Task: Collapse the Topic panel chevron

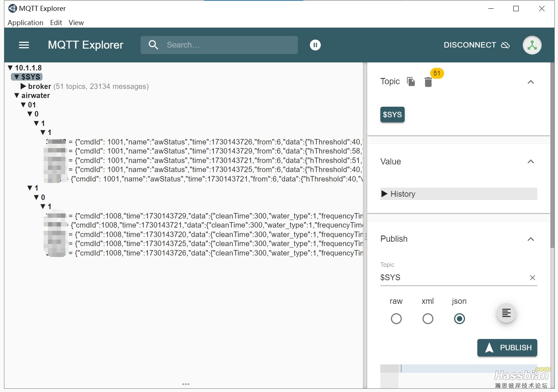Action: click(531, 82)
